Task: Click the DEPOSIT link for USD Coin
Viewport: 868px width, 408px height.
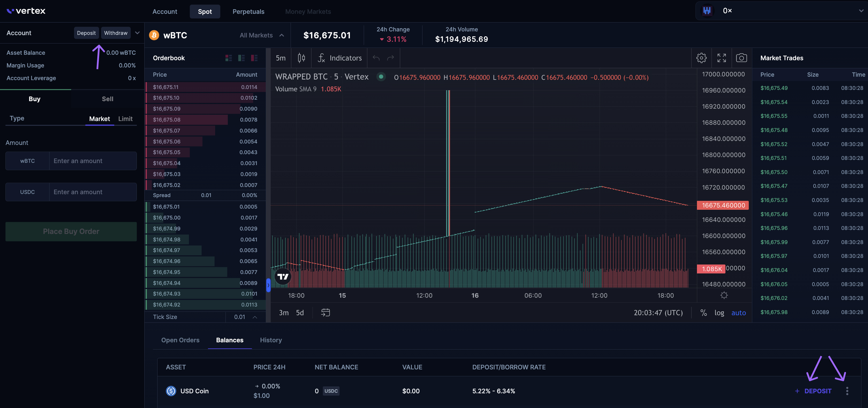Action: pyautogui.click(x=818, y=391)
